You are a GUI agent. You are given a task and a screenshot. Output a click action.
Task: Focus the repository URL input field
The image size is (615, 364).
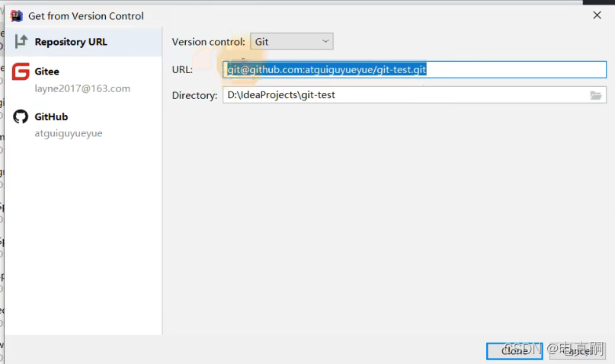pyautogui.click(x=415, y=70)
